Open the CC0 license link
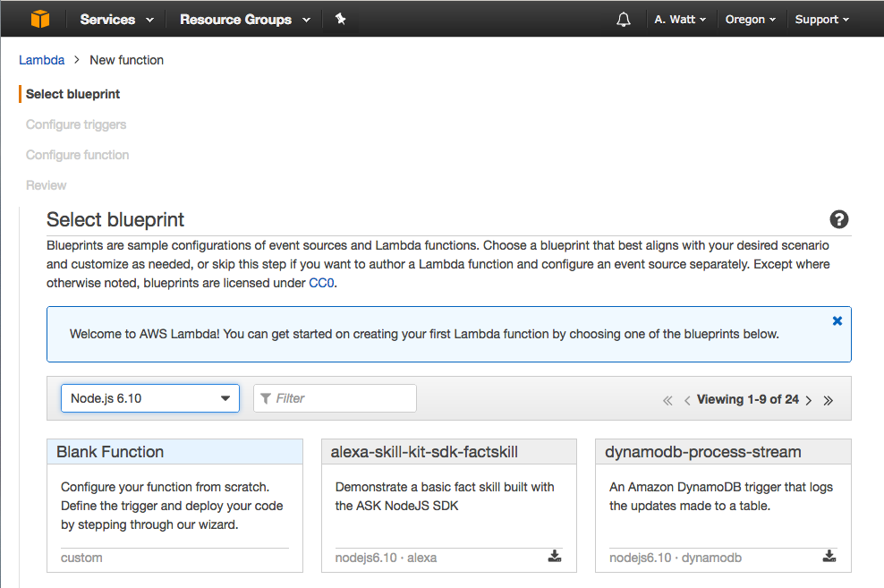Image resolution: width=884 pixels, height=588 pixels. pyautogui.click(x=320, y=283)
